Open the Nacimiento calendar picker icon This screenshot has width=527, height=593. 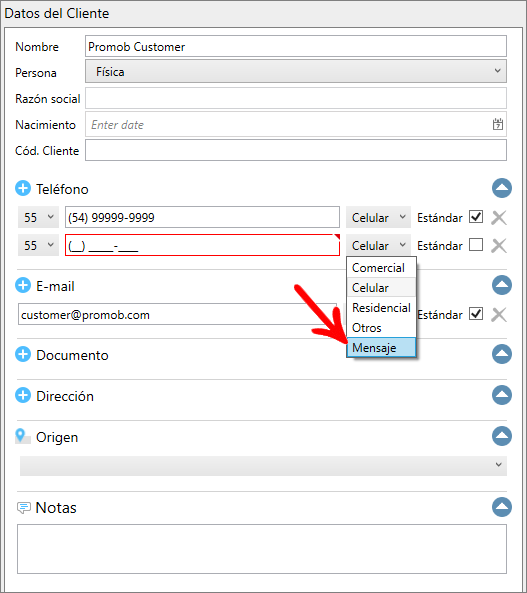coord(497,124)
